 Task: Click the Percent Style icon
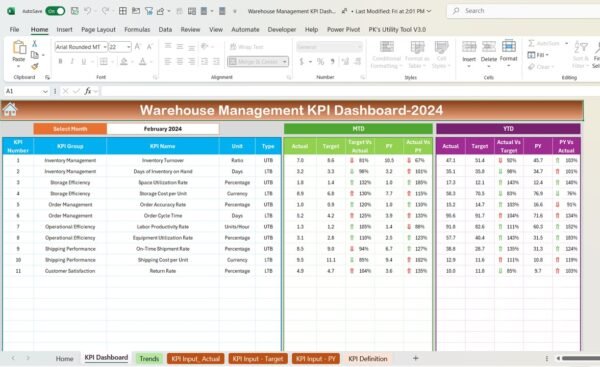click(320, 61)
